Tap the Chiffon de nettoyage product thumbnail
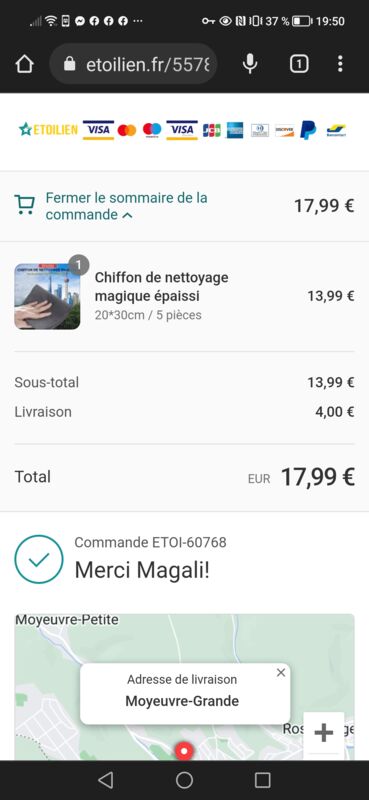This screenshot has height=800, width=369. click(47, 296)
